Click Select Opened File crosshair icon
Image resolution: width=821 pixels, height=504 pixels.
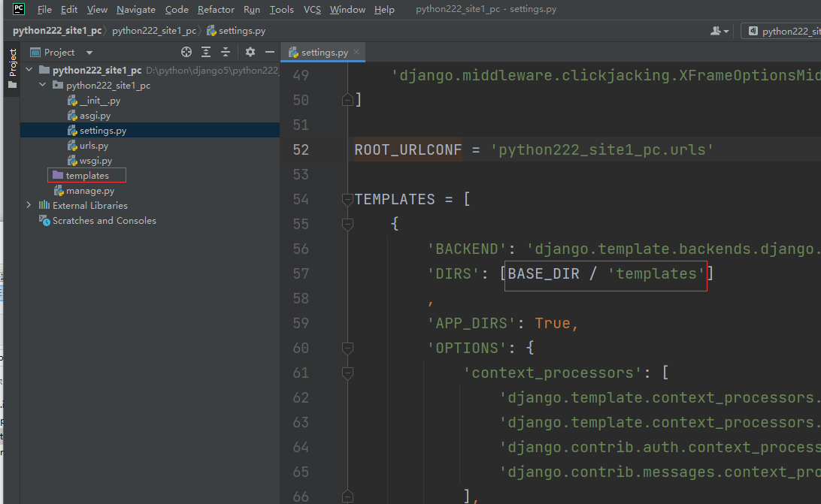[x=186, y=52]
